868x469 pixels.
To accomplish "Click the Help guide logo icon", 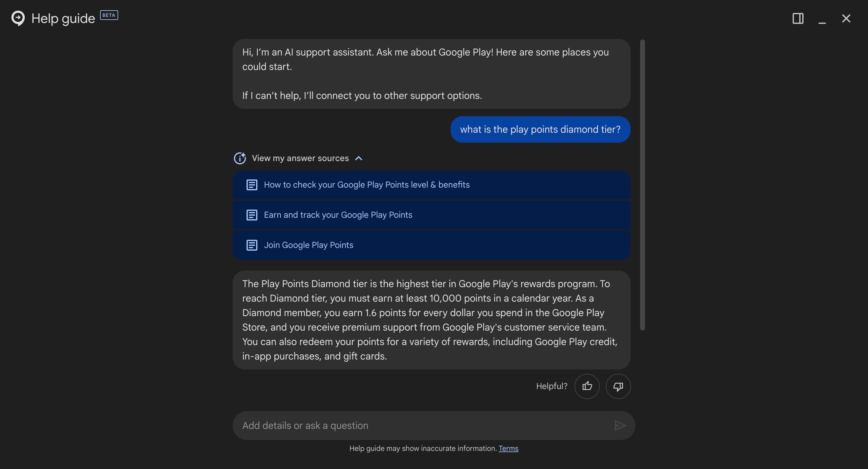I will [18, 18].
